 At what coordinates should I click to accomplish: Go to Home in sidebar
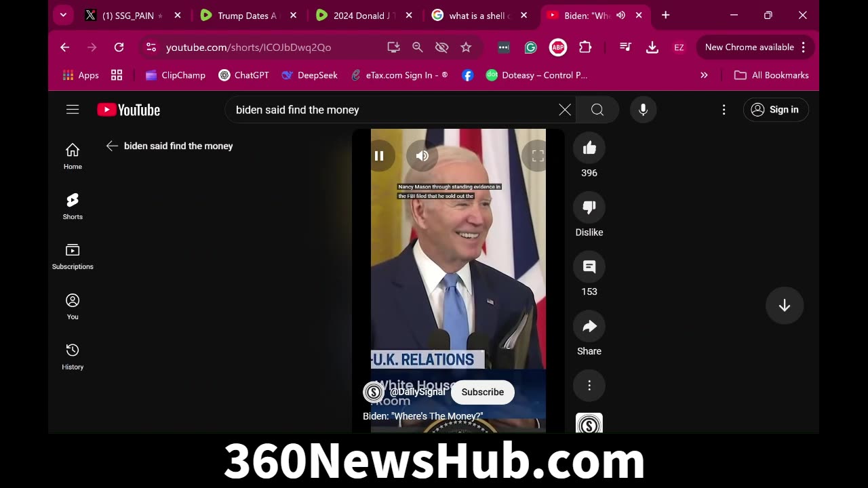pyautogui.click(x=73, y=157)
